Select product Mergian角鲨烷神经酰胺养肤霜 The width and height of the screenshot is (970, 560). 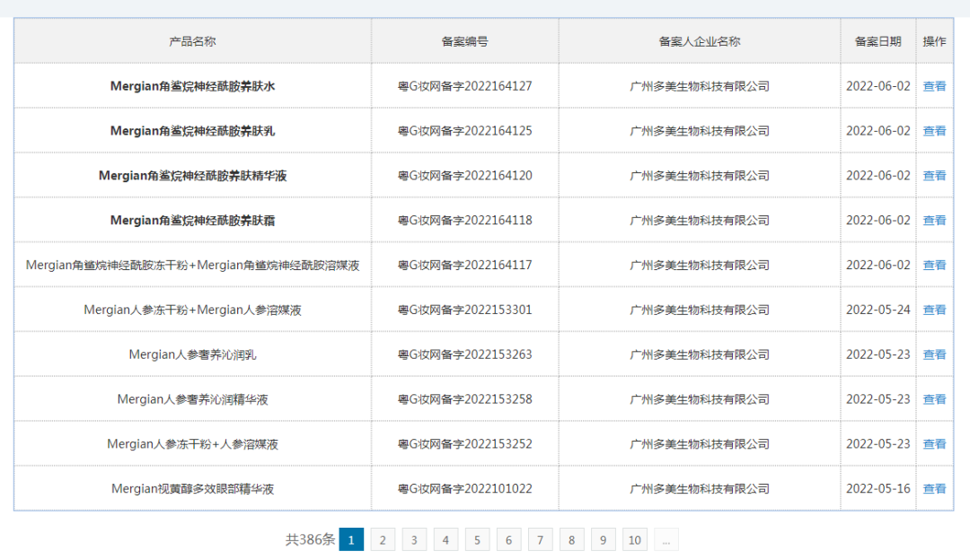click(x=192, y=220)
